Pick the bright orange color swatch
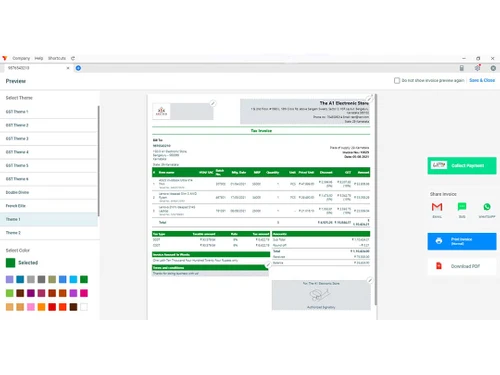The width and height of the screenshot is (500, 375). pyautogui.click(x=41, y=307)
